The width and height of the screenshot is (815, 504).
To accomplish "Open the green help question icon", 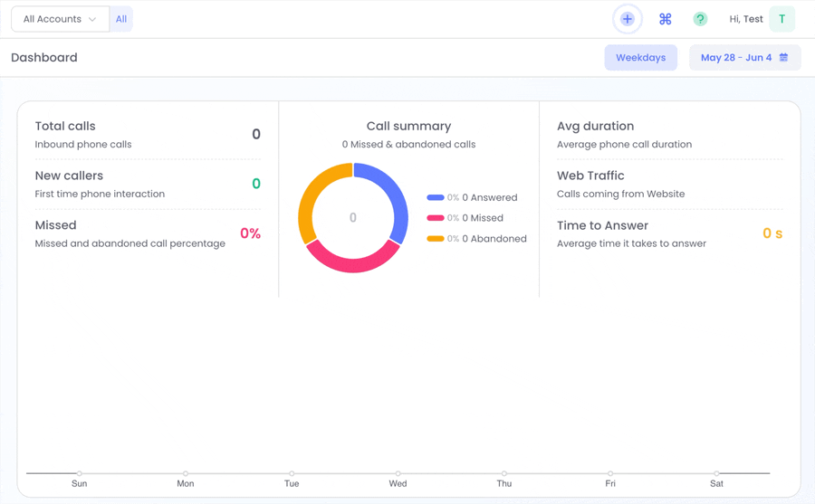I will click(700, 19).
